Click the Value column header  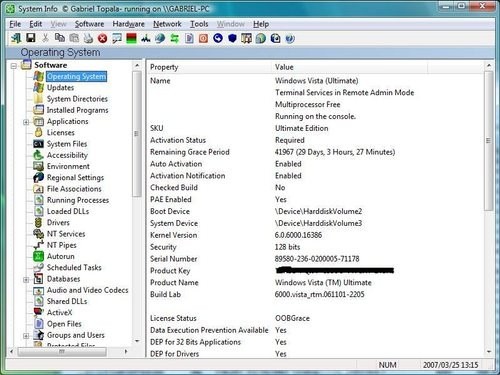pyautogui.click(x=350, y=67)
